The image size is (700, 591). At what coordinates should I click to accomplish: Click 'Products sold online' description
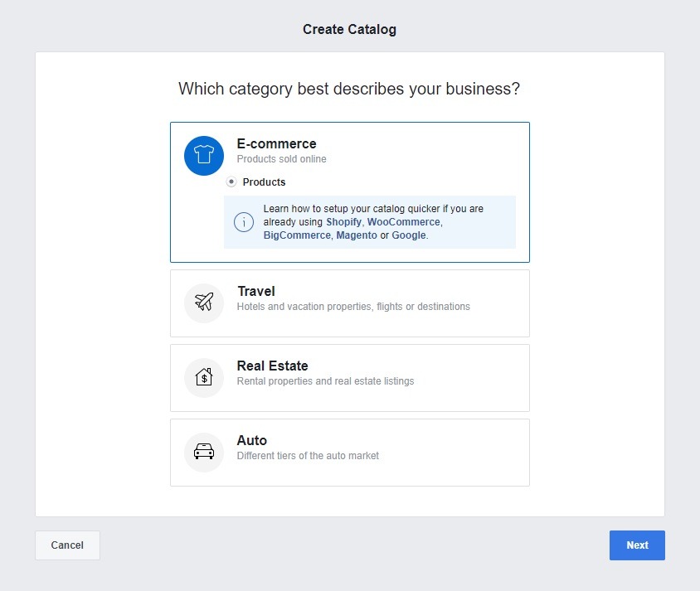[282, 159]
